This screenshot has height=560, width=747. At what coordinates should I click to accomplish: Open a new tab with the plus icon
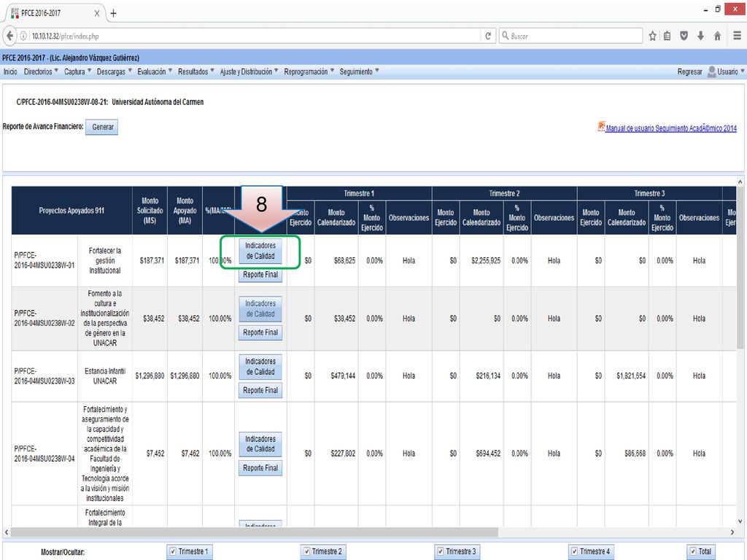pyautogui.click(x=113, y=13)
